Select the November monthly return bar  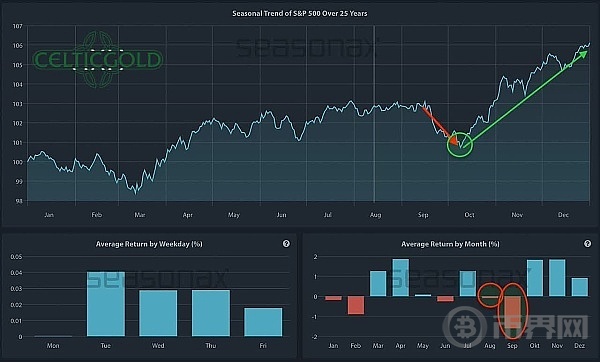point(557,278)
